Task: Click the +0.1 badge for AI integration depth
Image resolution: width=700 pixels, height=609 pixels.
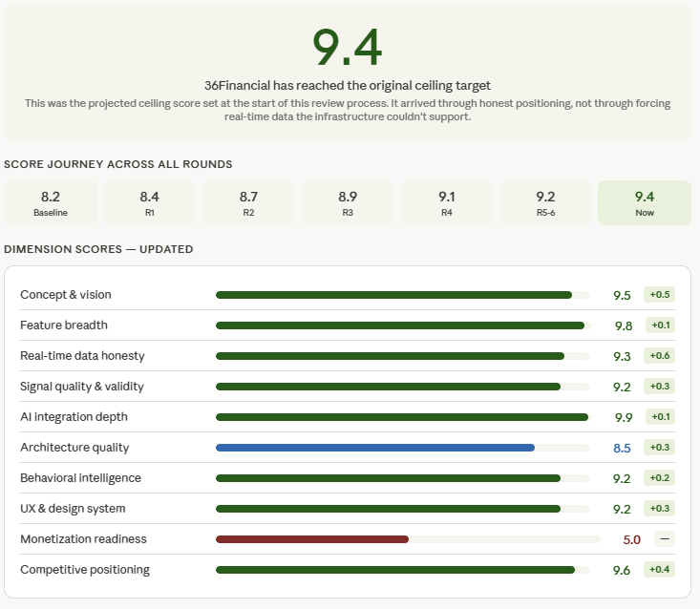Action: pyautogui.click(x=660, y=417)
